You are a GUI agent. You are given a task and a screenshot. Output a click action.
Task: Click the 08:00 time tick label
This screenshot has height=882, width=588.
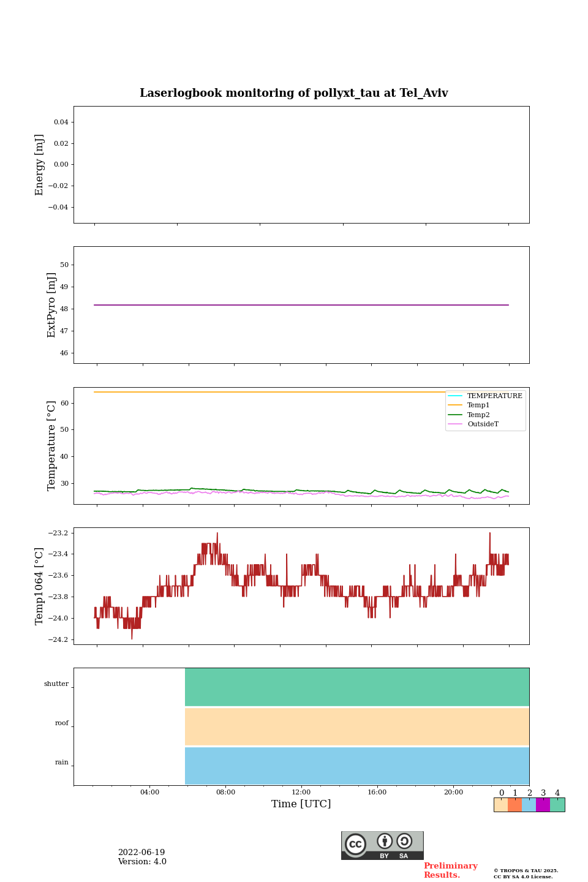pos(225,793)
